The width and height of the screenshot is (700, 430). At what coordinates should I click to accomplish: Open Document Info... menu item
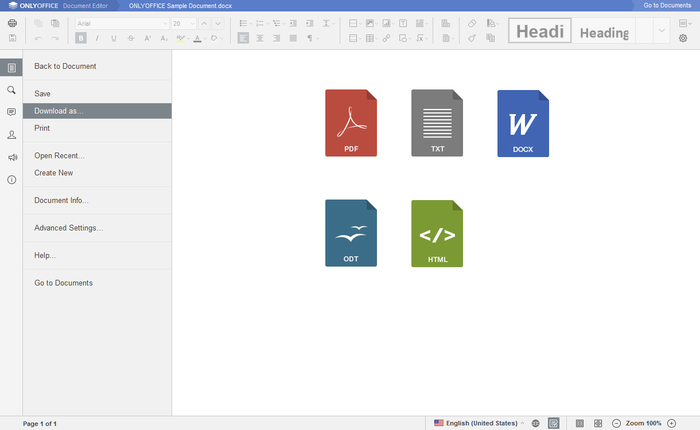point(97,200)
